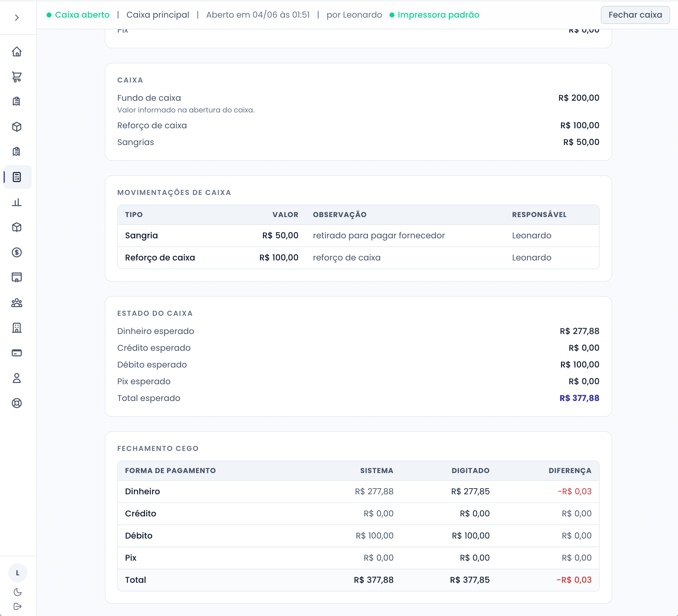Open the user avatar labeled L
This screenshot has height=616, width=678.
coord(17,573)
